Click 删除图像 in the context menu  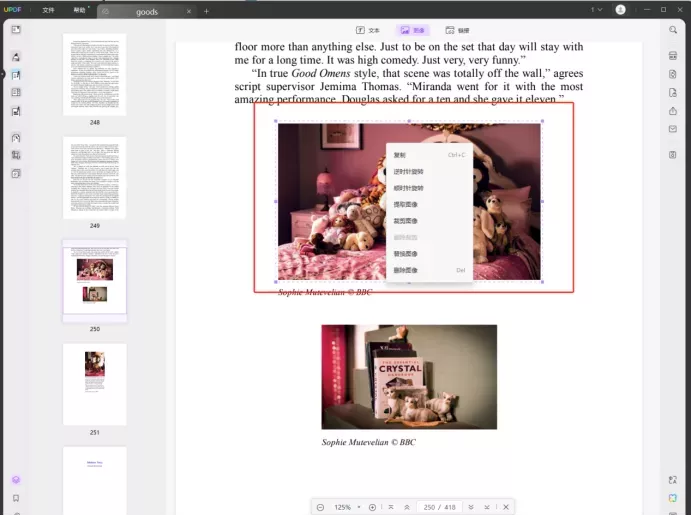405,270
